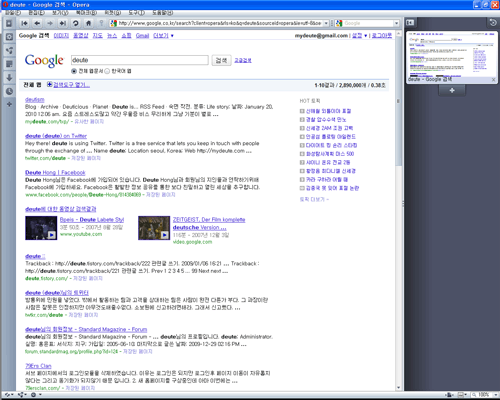500x400 pixels.
Task: Add a new tab with the plus button
Action: pyautogui.click(x=452, y=90)
